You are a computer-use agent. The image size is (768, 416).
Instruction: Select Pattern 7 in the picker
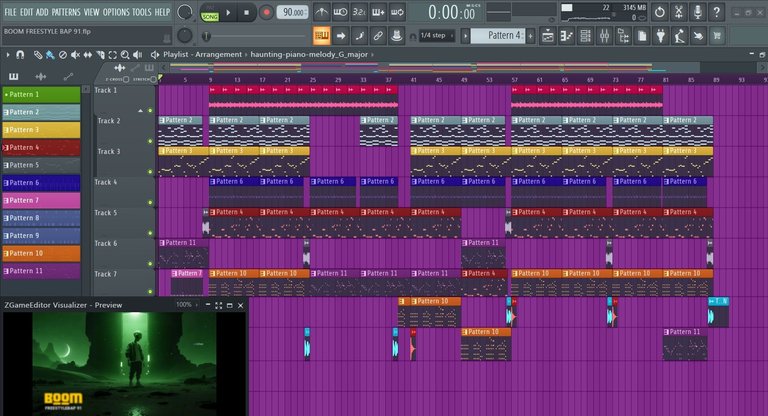click(x=41, y=200)
